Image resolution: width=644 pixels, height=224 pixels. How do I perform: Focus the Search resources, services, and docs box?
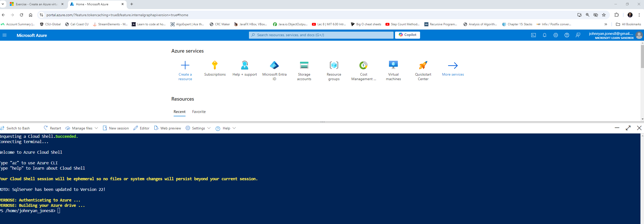click(x=321, y=35)
